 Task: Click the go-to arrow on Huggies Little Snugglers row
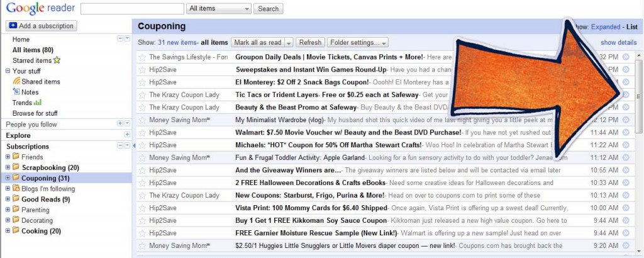pos(626,245)
